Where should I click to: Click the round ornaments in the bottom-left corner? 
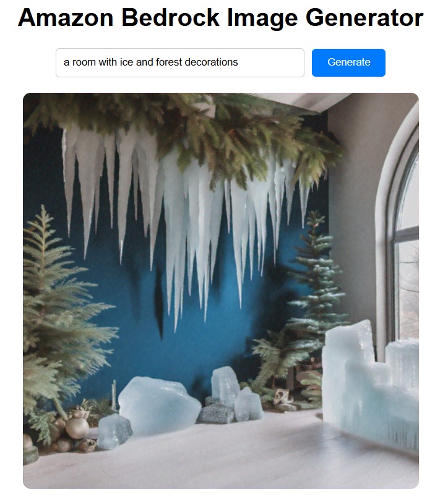coord(72,432)
